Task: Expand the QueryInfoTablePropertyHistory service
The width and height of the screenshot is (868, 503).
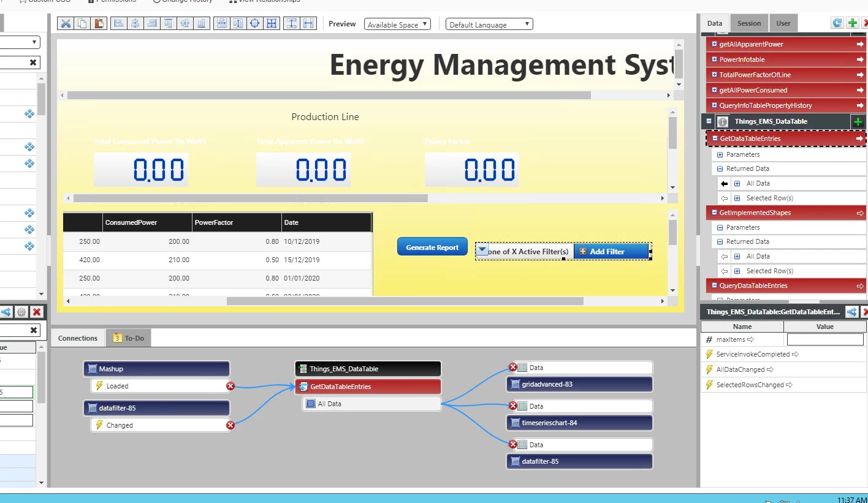Action: 714,105
